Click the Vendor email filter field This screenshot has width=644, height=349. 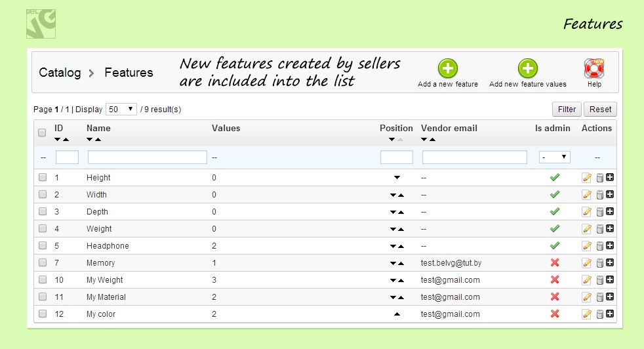click(x=474, y=157)
